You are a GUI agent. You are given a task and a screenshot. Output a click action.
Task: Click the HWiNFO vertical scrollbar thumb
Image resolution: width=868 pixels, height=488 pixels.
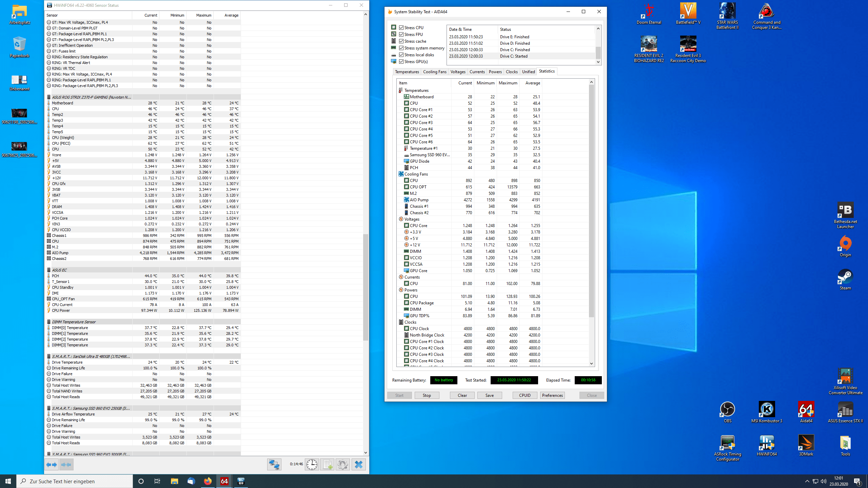pos(366,287)
